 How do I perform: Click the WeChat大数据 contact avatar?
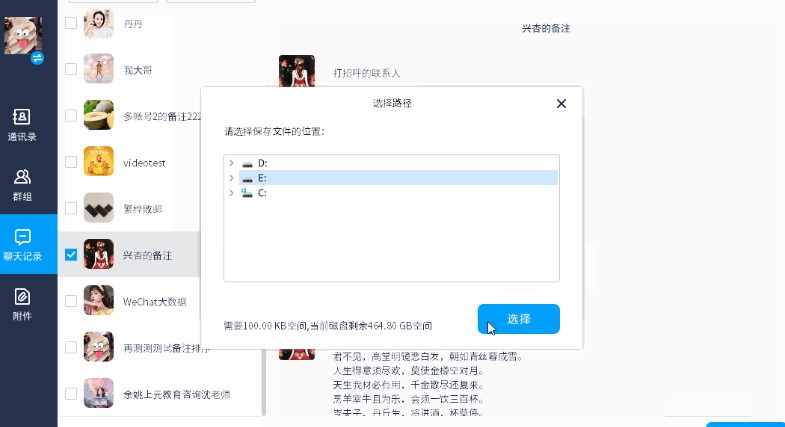[99, 300]
